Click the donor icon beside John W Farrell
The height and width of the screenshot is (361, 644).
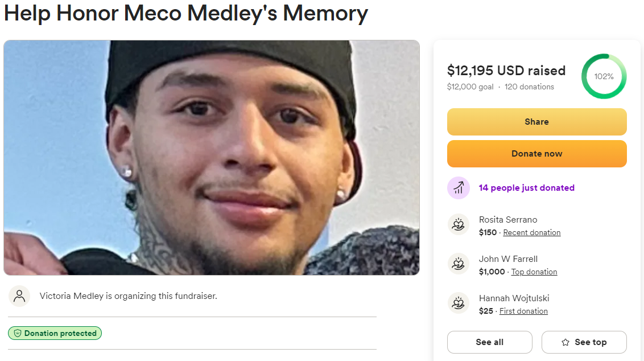click(459, 264)
